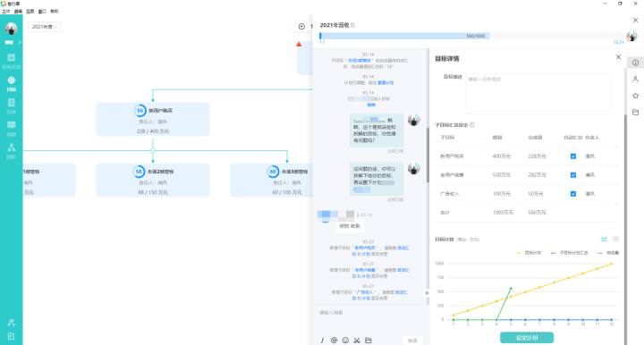Click the edit icon beside 2021年营收 title

352,25
